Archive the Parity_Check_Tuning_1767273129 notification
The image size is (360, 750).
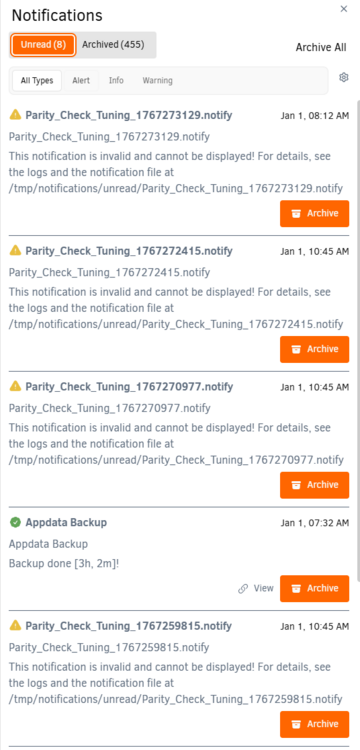click(315, 213)
